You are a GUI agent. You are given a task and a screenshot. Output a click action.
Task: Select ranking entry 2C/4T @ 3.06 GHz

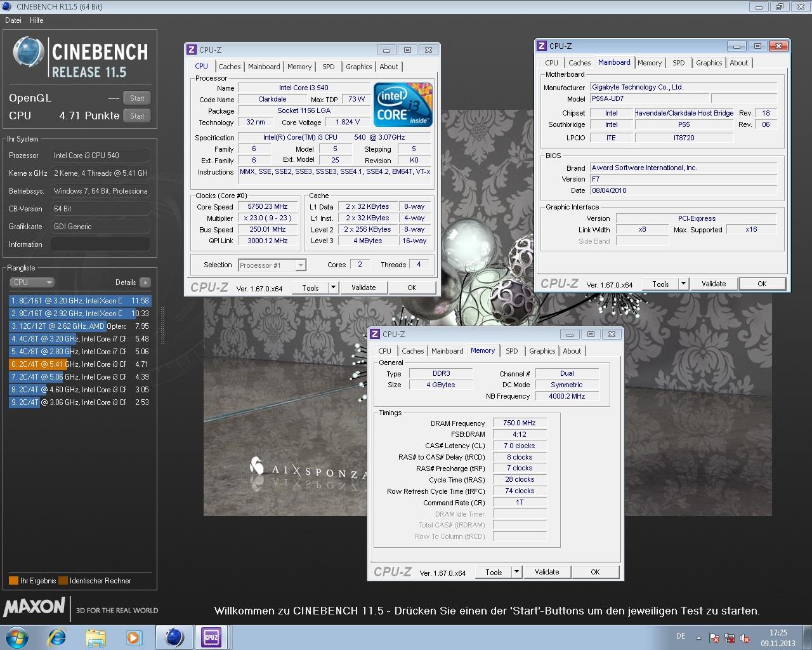click(80, 402)
